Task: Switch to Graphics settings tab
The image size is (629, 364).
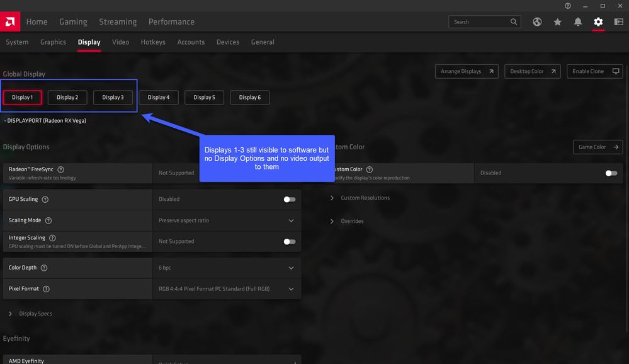Action: tap(53, 42)
